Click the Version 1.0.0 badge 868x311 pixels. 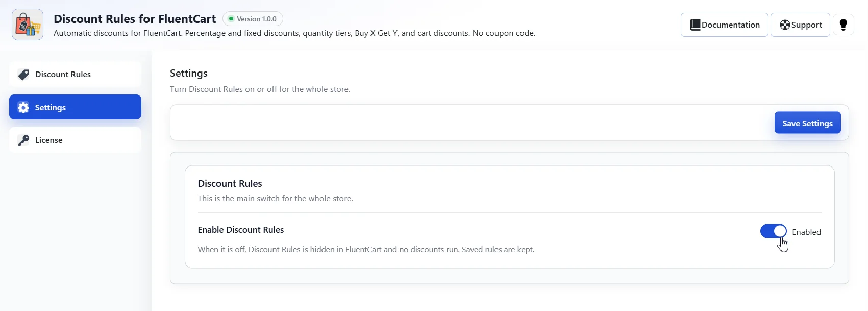(253, 19)
